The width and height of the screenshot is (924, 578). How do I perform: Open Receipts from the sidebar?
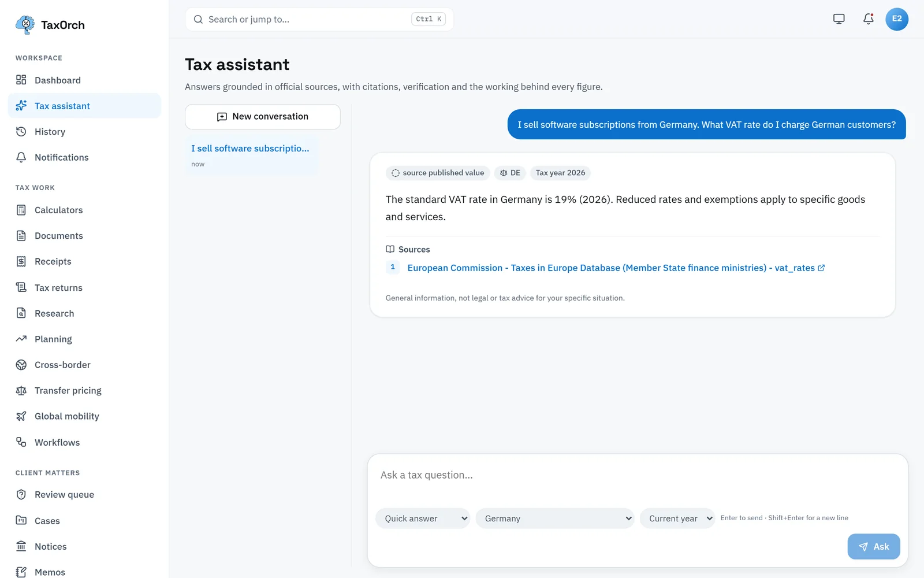pos(84,261)
